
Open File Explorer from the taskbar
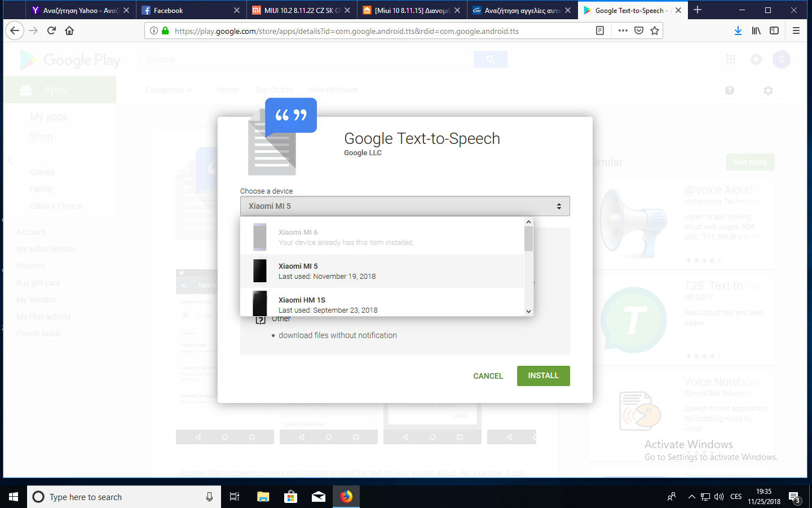[263, 497]
